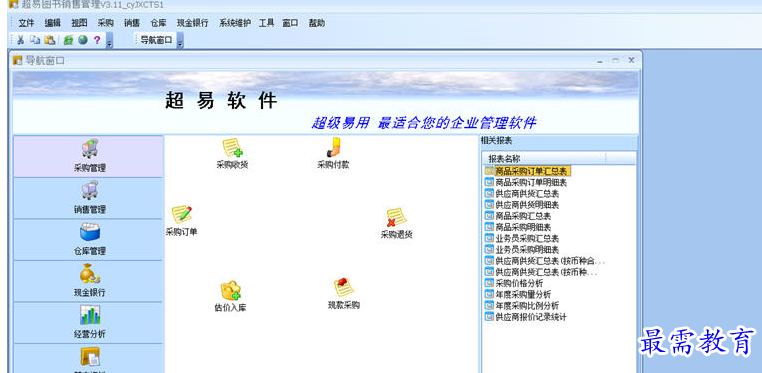Viewport: 762px width, 373px height.
Task: Open the 估价入库 estimated stock-in icon
Action: click(x=230, y=296)
